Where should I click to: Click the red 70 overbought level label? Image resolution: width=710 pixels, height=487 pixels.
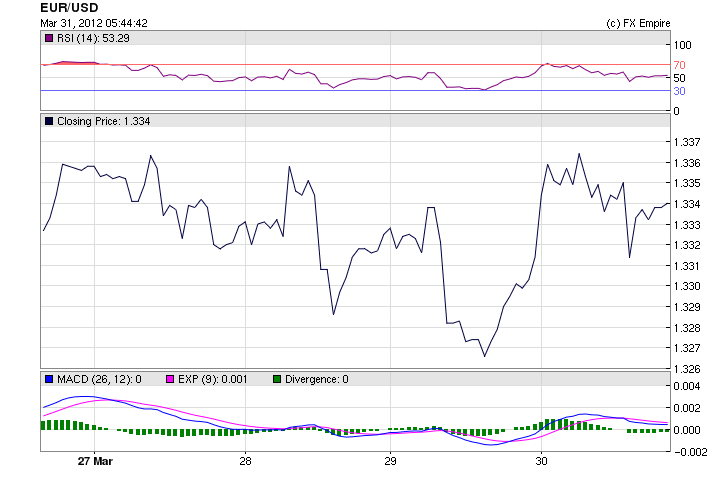pyautogui.click(x=679, y=65)
